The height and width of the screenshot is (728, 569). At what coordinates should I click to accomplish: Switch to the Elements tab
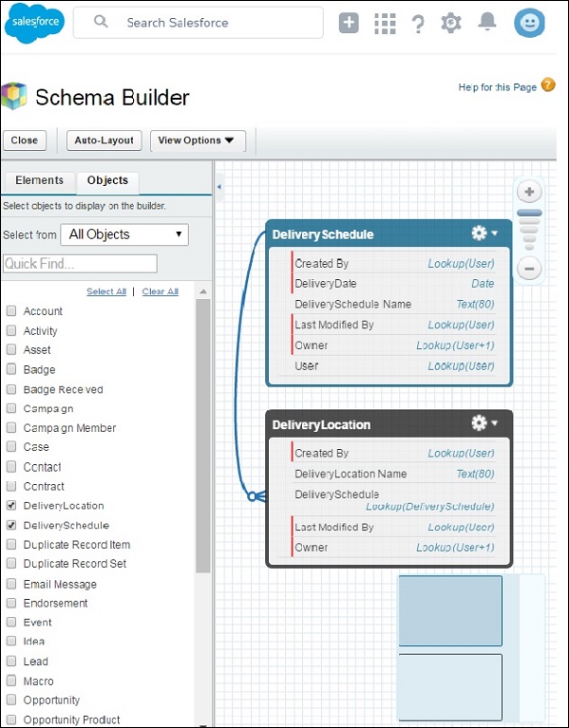(40, 180)
